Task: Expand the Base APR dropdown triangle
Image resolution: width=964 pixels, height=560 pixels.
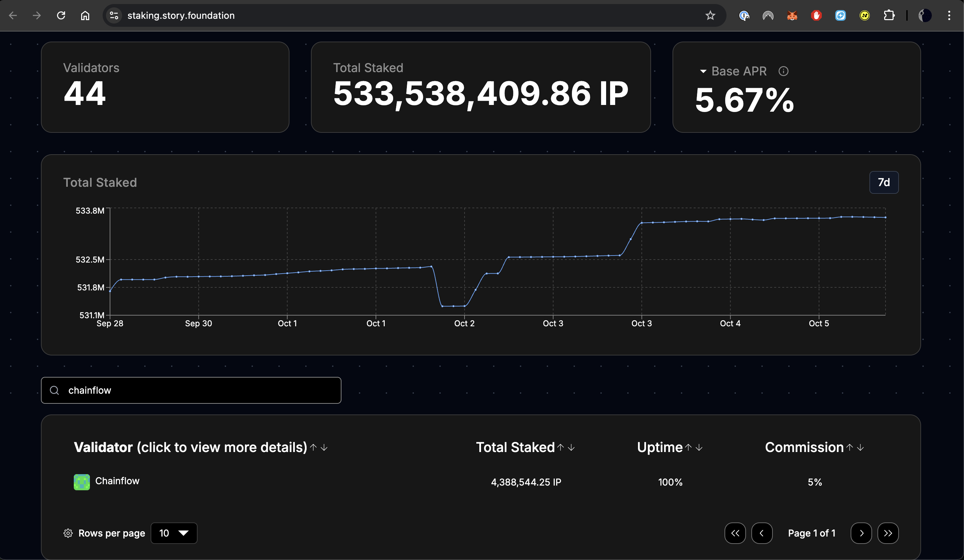Action: click(x=703, y=71)
